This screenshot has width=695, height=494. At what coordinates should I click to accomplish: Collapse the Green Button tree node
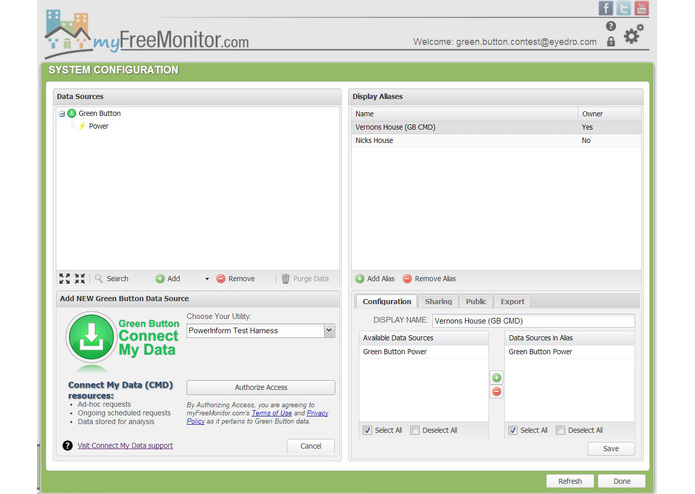click(x=62, y=114)
